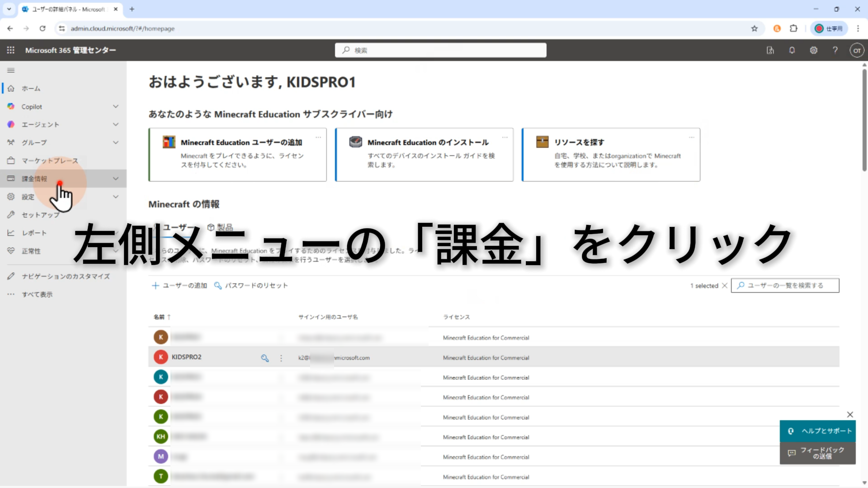Expand the 課金情報 menu chevron
868x488 pixels.
116,178
